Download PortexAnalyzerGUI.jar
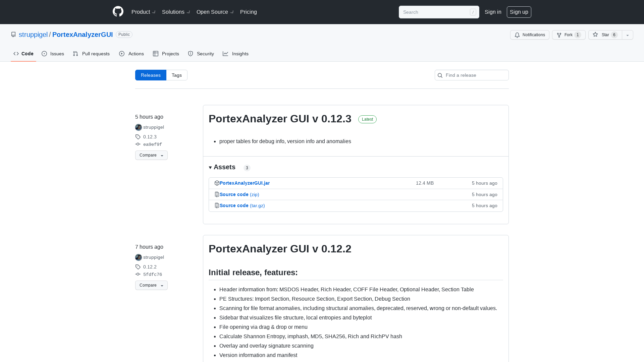644x362 pixels. coord(245,183)
